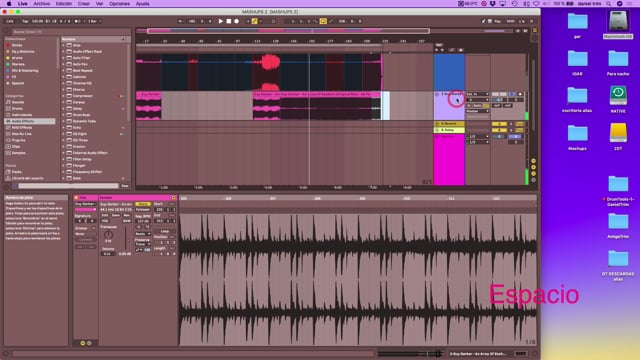Click the browser search field
The image size is (640, 360).
[x=35, y=31]
